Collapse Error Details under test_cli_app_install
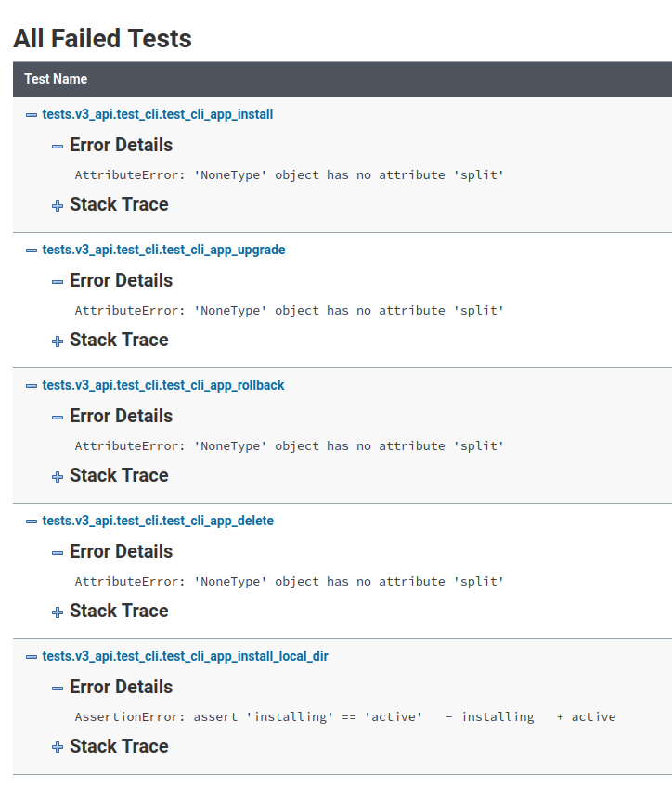672x786 pixels. tap(58, 146)
